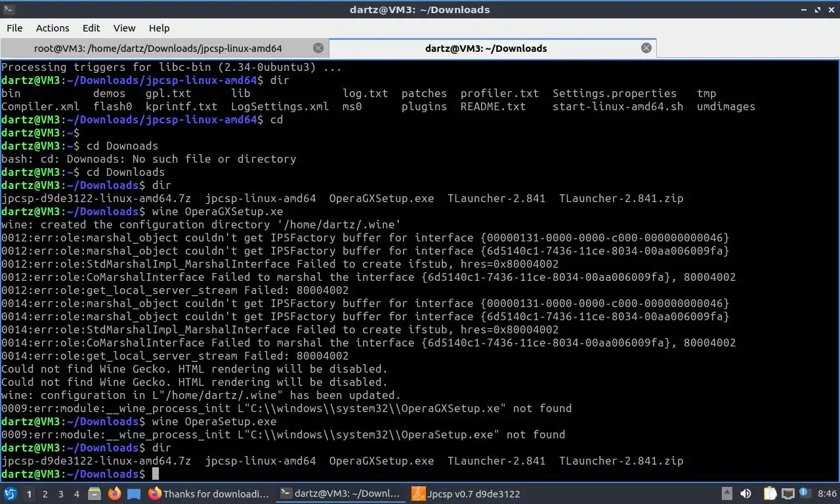Minimize the terminal window
Image resolution: width=840 pixels, height=504 pixels.
point(805,10)
